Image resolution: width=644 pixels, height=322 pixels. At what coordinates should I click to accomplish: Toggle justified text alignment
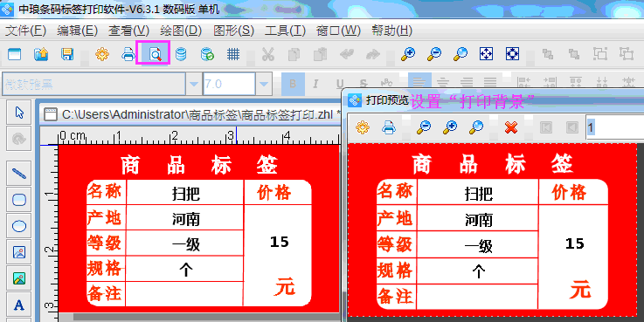coord(490,83)
